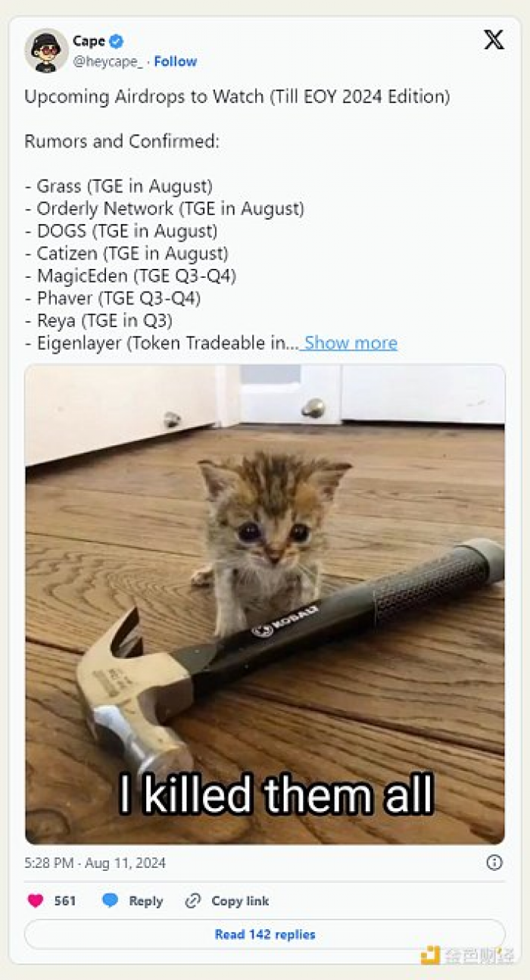
Task: Click Cape's profile avatar
Action: [x=46, y=51]
